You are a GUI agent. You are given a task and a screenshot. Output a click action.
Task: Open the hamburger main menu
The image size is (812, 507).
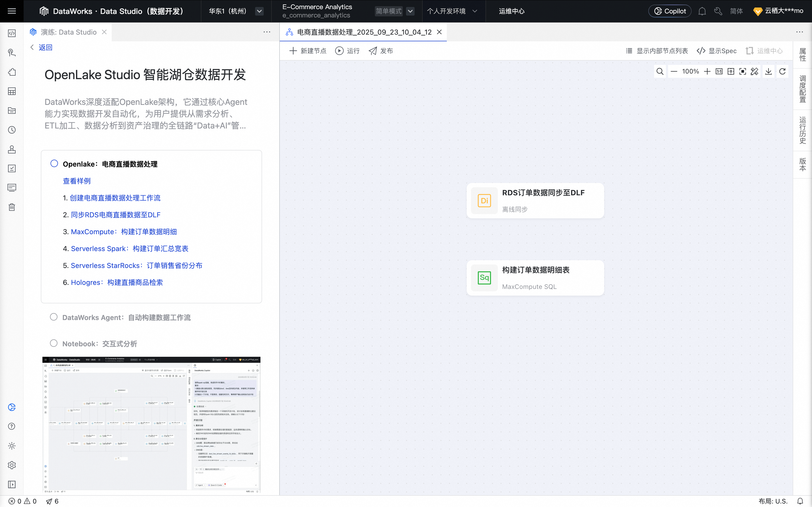tap(12, 11)
